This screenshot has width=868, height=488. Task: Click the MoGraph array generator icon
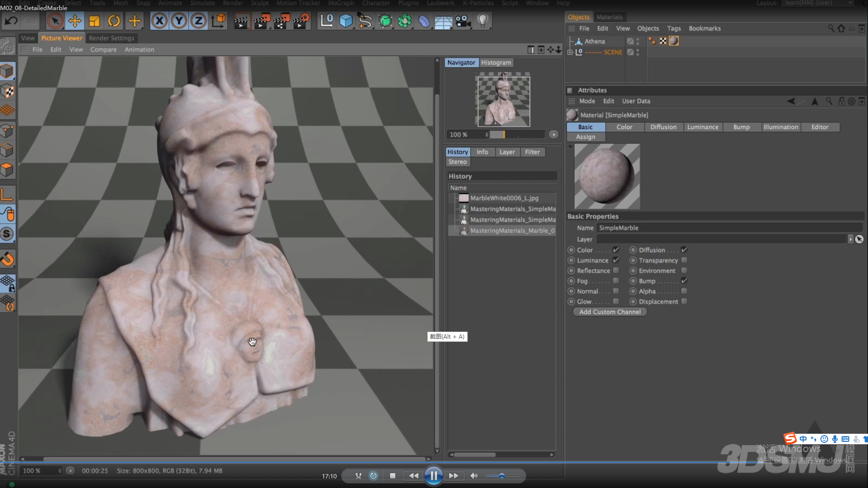click(405, 21)
